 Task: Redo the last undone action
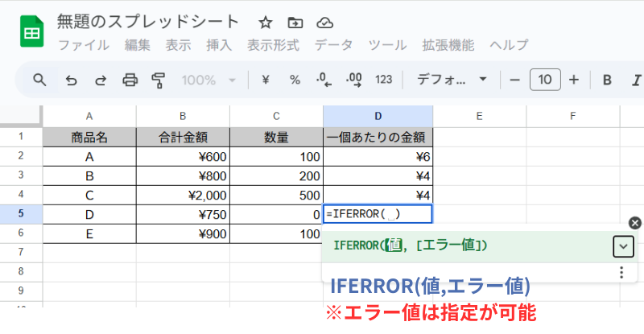coord(101,80)
